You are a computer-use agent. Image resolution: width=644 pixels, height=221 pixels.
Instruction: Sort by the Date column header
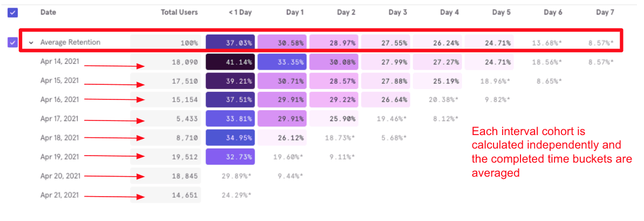tap(48, 12)
